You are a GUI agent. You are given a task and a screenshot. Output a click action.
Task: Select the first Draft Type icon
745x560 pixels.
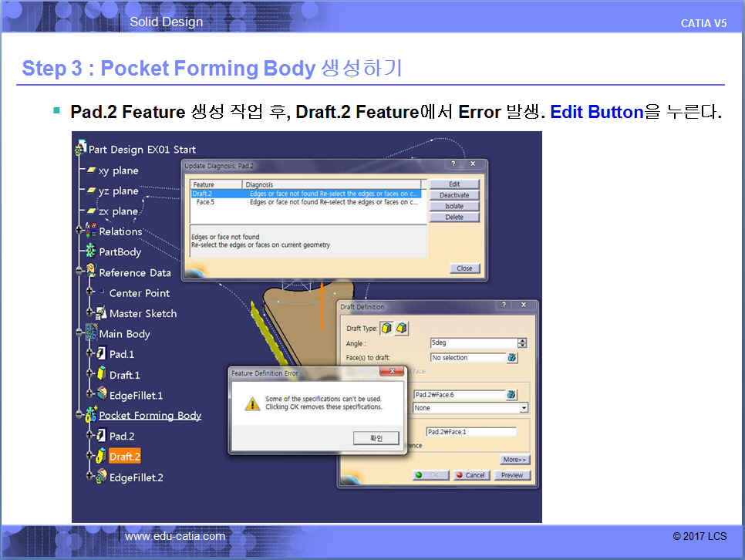(x=386, y=329)
